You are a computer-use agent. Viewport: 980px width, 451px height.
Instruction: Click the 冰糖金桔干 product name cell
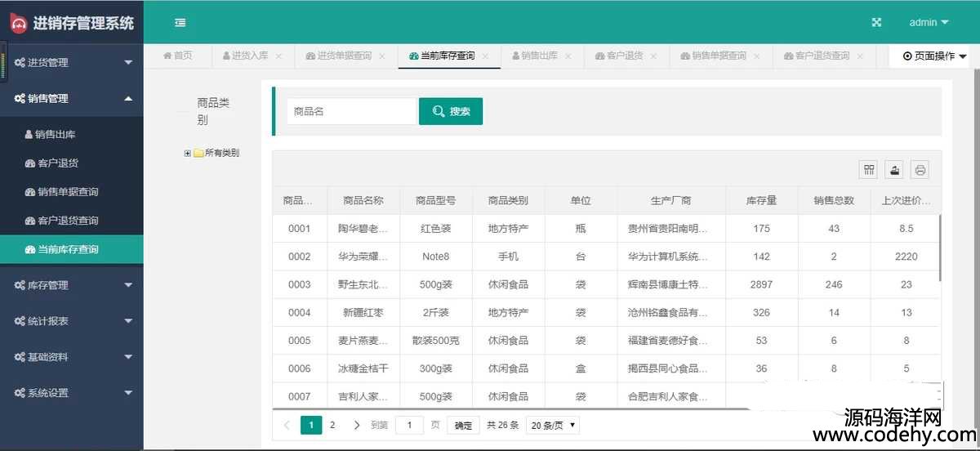(x=363, y=368)
